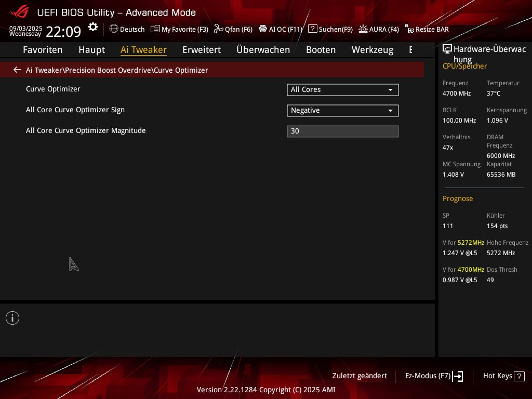Viewport: 532px width, 399px height.
Task: Click the time display 22:09
Action: [63, 32]
